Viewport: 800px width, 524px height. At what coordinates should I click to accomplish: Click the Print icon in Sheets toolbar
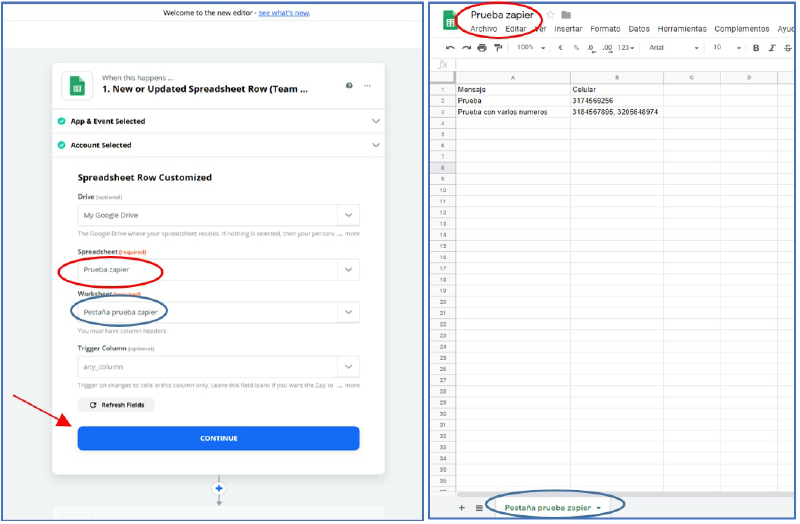[482, 47]
